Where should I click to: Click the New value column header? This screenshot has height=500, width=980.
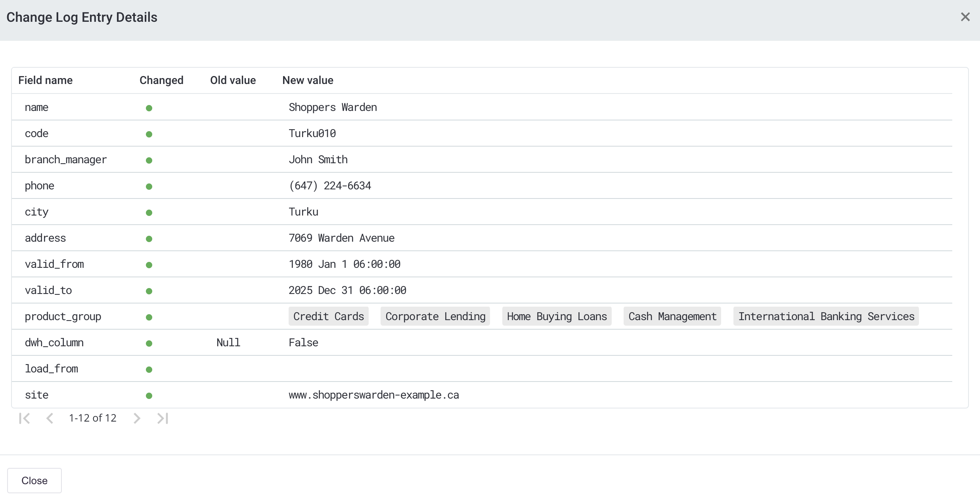pyautogui.click(x=308, y=80)
